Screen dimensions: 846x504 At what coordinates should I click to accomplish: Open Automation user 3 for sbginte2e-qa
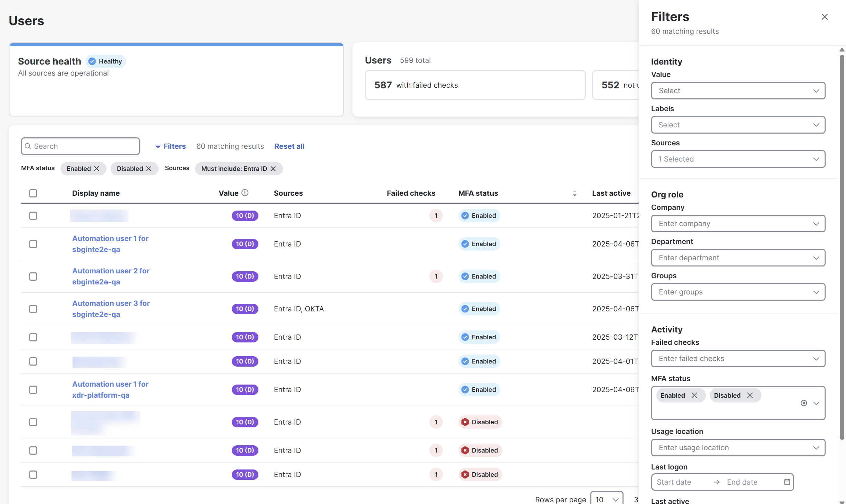111,309
